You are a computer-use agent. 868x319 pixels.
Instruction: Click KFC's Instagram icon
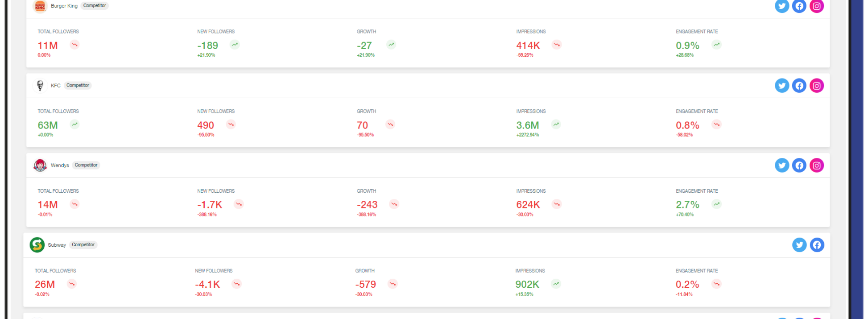816,86
